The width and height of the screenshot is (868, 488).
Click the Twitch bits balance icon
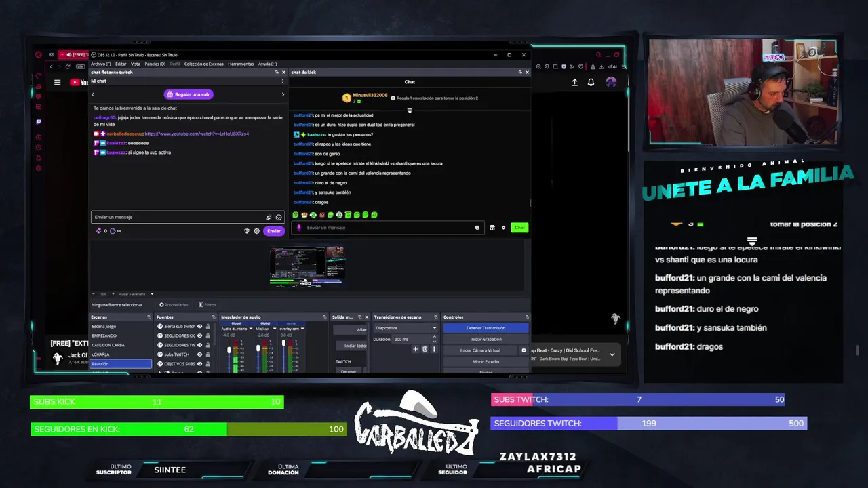pos(100,231)
